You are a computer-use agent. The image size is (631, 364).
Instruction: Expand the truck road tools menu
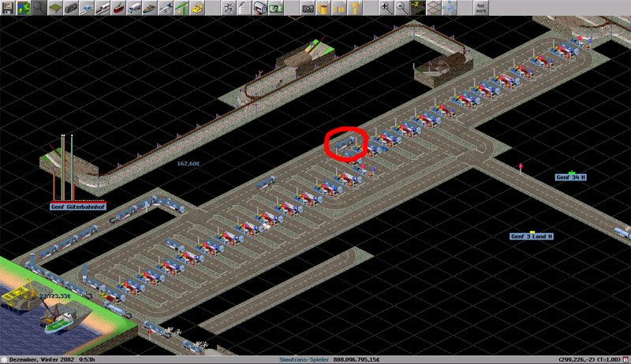(134, 9)
